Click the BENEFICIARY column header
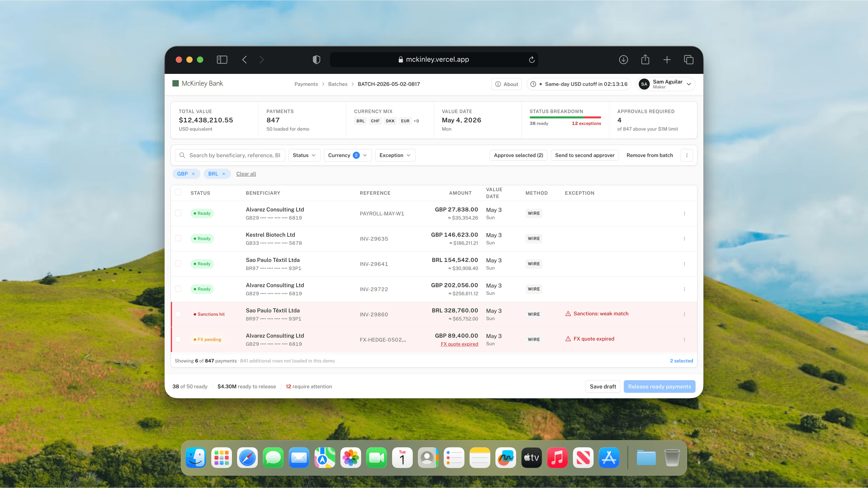The height and width of the screenshot is (488, 868). click(263, 193)
